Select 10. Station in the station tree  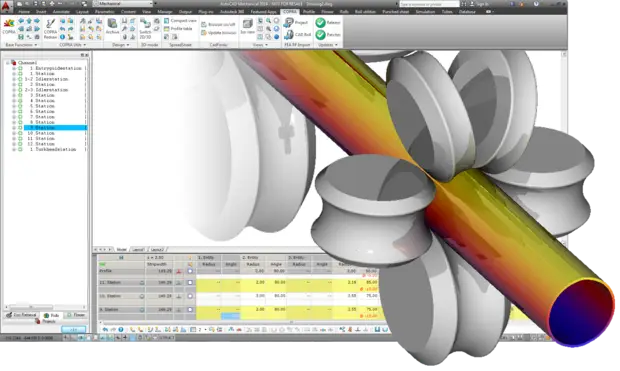pos(41,133)
